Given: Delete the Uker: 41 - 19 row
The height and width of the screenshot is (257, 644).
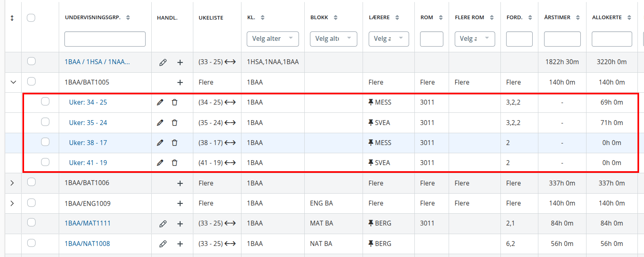Looking at the screenshot, I should (175, 163).
